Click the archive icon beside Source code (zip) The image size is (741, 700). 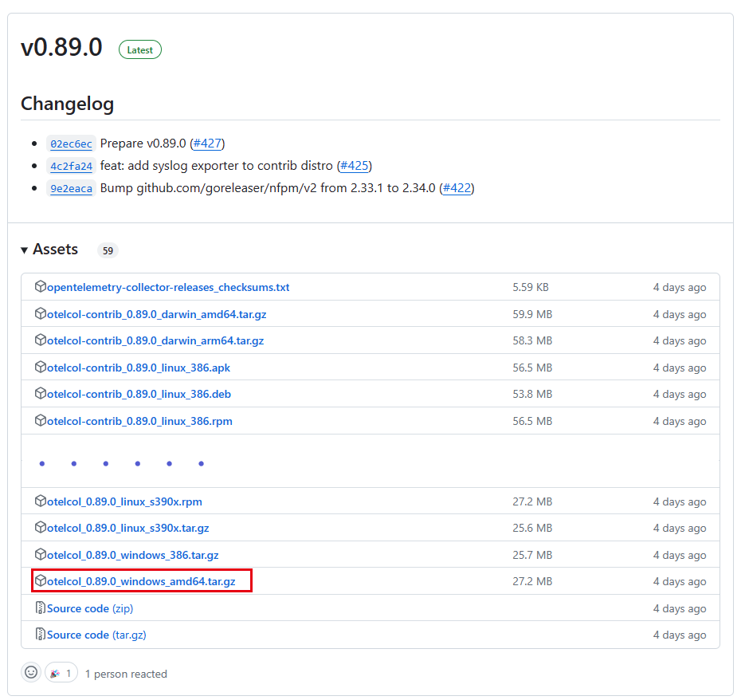(x=41, y=608)
